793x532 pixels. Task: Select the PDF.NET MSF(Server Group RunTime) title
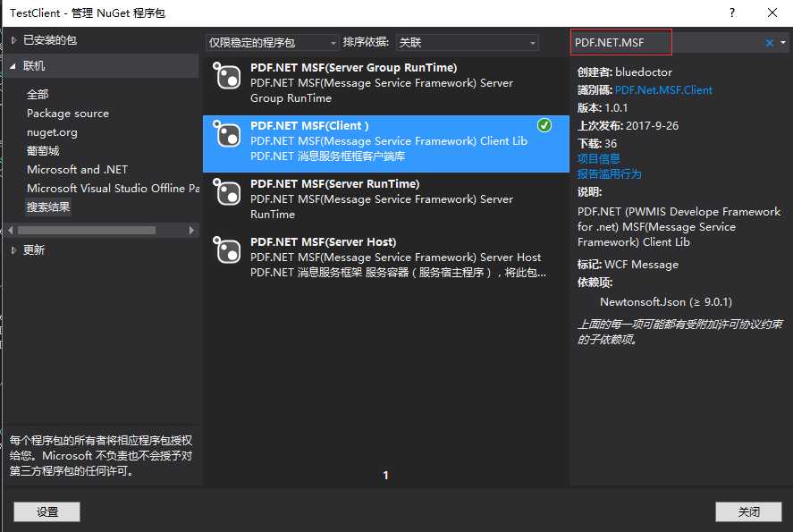[x=353, y=68]
